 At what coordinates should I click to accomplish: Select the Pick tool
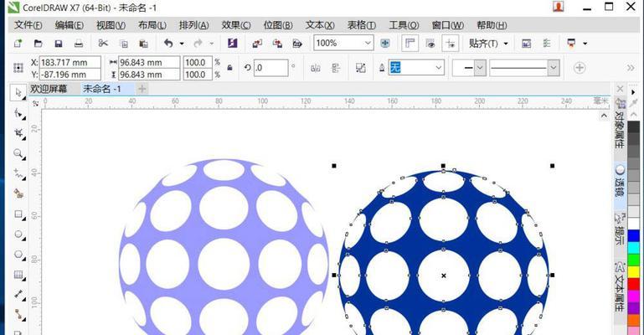pyautogui.click(x=18, y=93)
